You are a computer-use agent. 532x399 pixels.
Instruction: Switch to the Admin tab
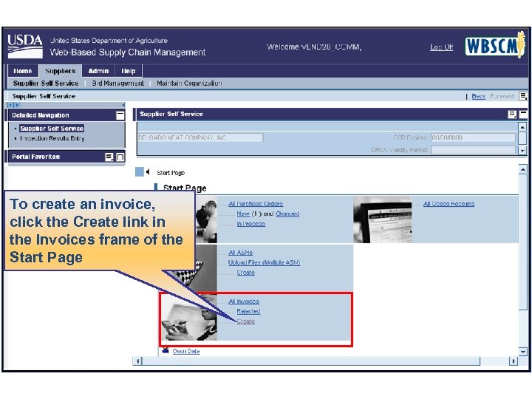coord(98,71)
